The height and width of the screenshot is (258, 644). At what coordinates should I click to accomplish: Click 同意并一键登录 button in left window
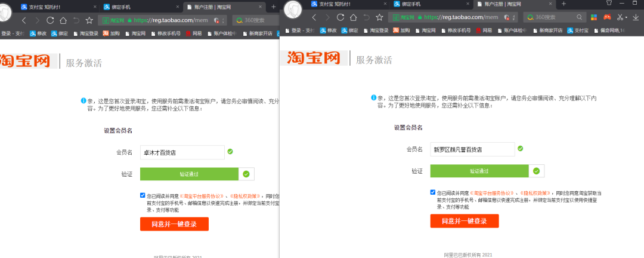(174, 225)
